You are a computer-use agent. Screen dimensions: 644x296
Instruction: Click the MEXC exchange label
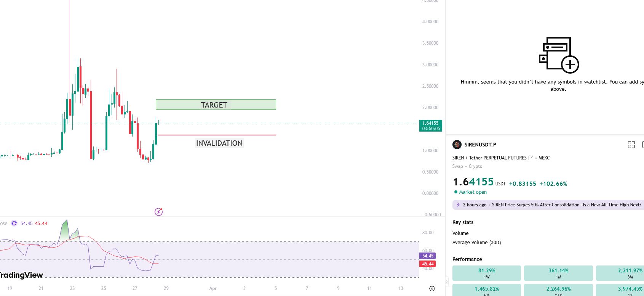point(544,158)
